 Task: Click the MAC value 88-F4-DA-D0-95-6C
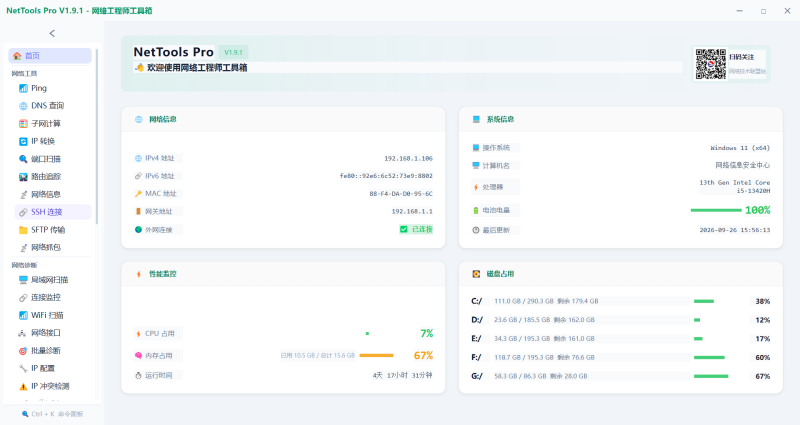coord(401,194)
